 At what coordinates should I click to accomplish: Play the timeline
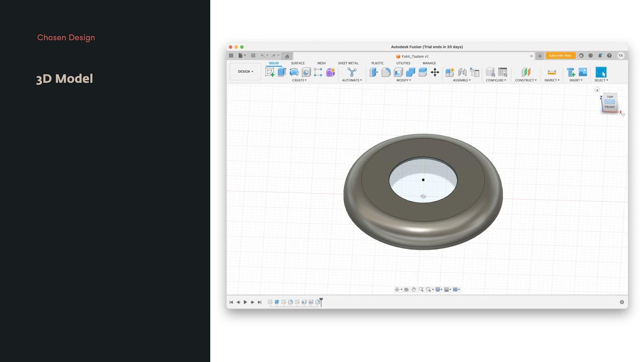tap(245, 302)
